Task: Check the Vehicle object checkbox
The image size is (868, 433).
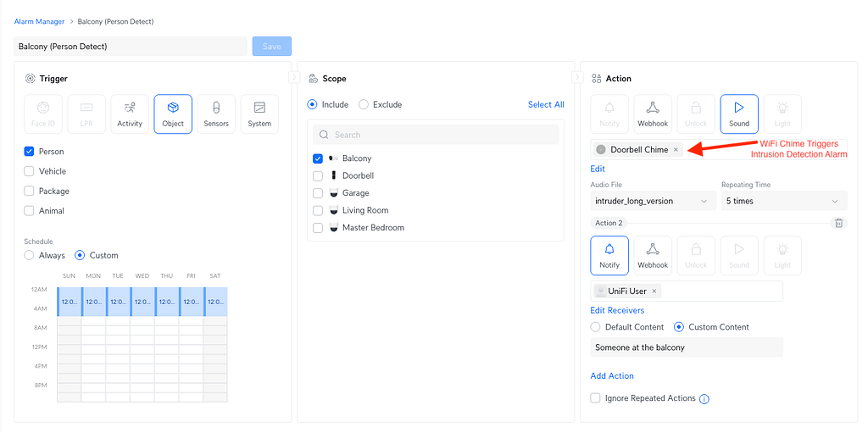Action: (x=30, y=171)
